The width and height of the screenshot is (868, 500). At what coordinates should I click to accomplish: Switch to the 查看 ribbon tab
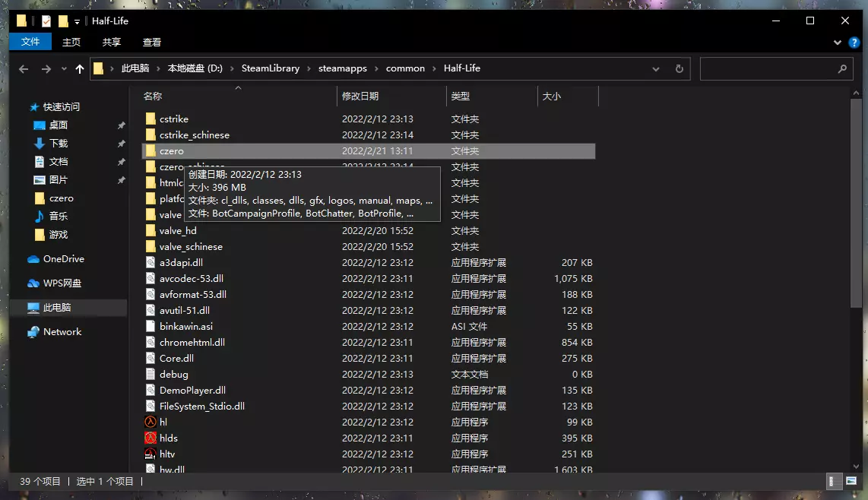point(152,42)
